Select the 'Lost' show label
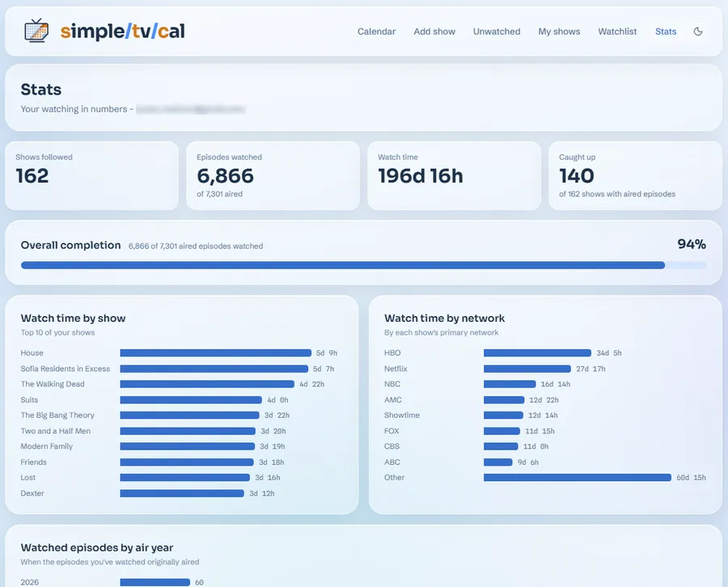This screenshot has height=587, width=728. pos(28,478)
